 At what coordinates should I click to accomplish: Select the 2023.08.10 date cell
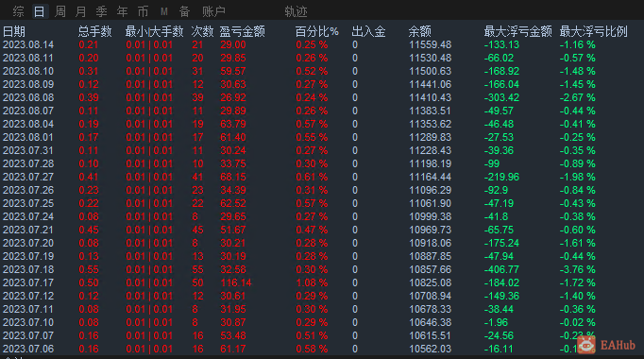tap(28, 71)
